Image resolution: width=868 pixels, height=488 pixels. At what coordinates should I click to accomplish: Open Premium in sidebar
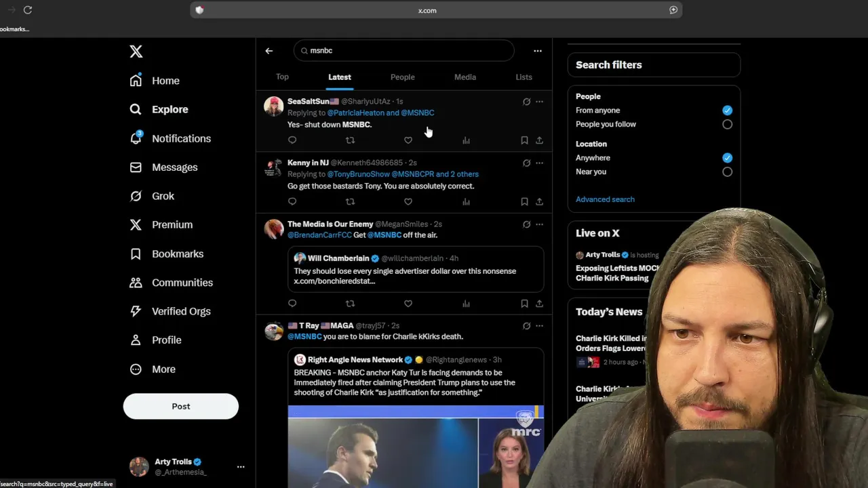coord(161,224)
